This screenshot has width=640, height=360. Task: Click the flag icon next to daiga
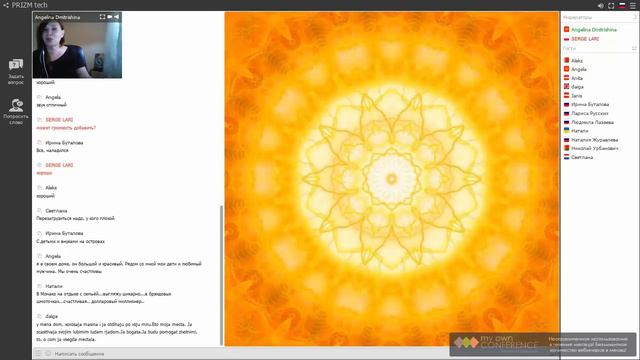point(567,87)
